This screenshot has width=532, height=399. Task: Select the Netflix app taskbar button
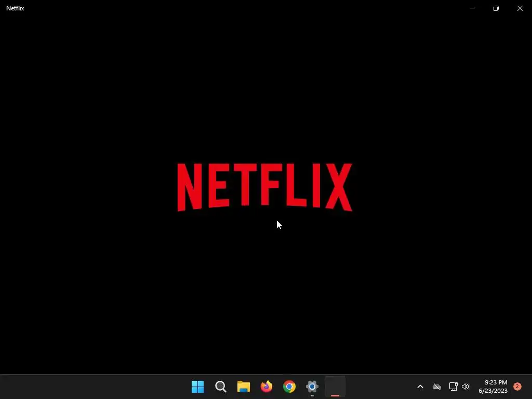[x=335, y=387]
